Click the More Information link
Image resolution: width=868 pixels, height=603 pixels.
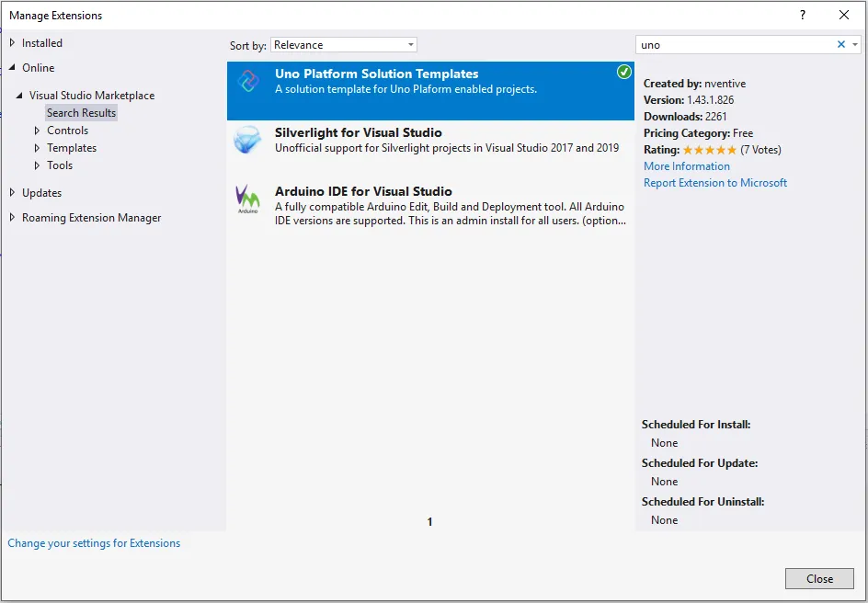[686, 165]
